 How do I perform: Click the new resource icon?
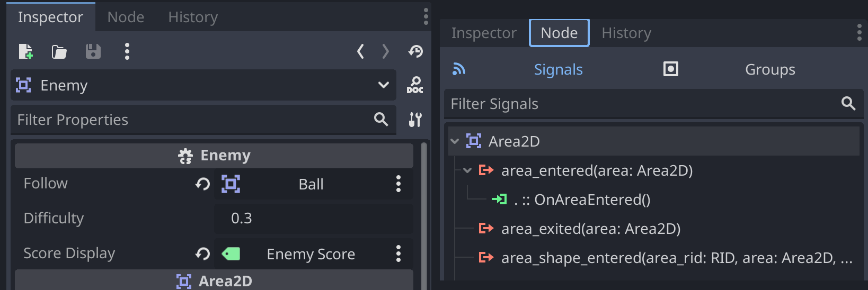(25, 51)
